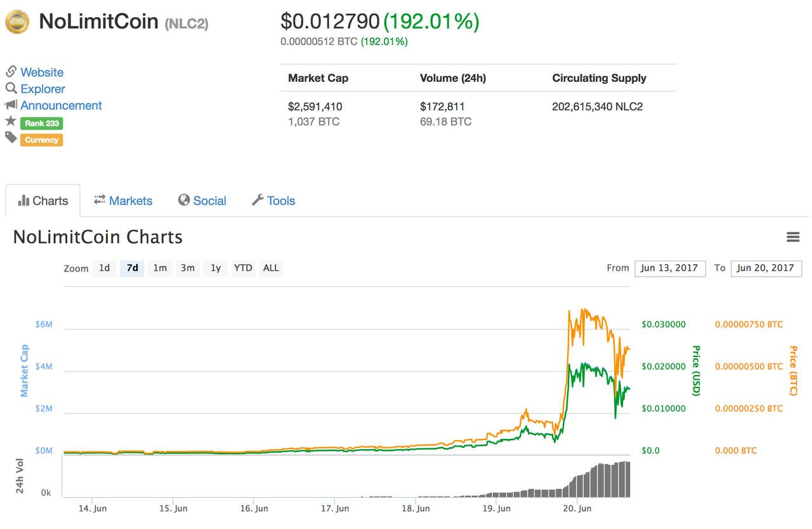The width and height of the screenshot is (812, 529).
Task: Set chart zoom to ALL
Action: 271,268
